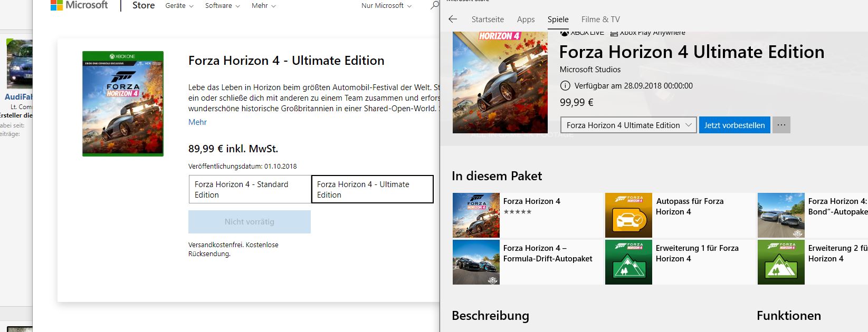Click the Nicht vorrätig button
This screenshot has width=868, height=332.
click(x=250, y=222)
